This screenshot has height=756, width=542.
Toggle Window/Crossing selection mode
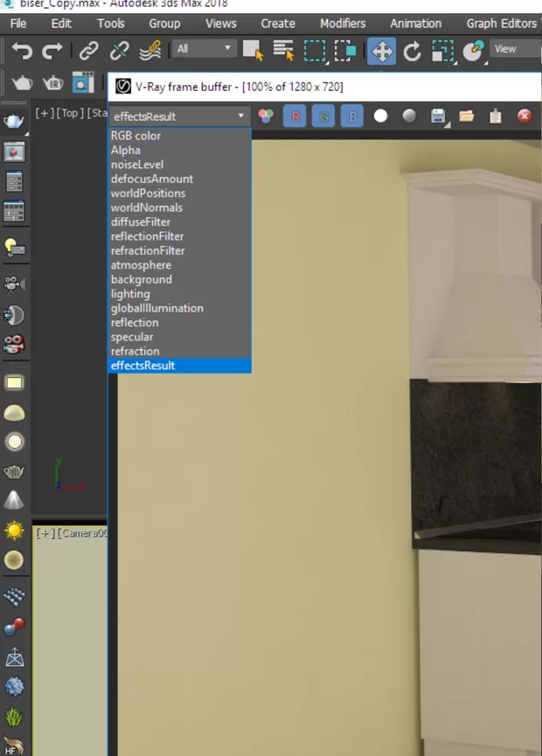point(345,51)
